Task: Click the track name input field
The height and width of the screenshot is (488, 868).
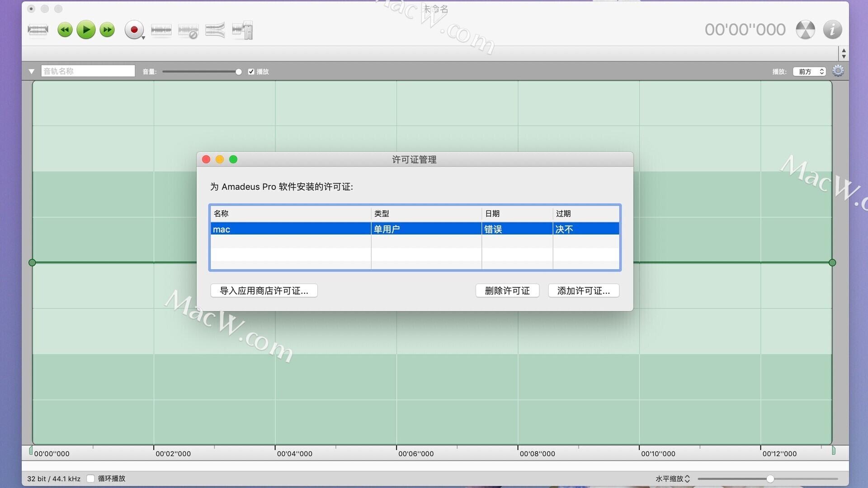Action: (88, 71)
